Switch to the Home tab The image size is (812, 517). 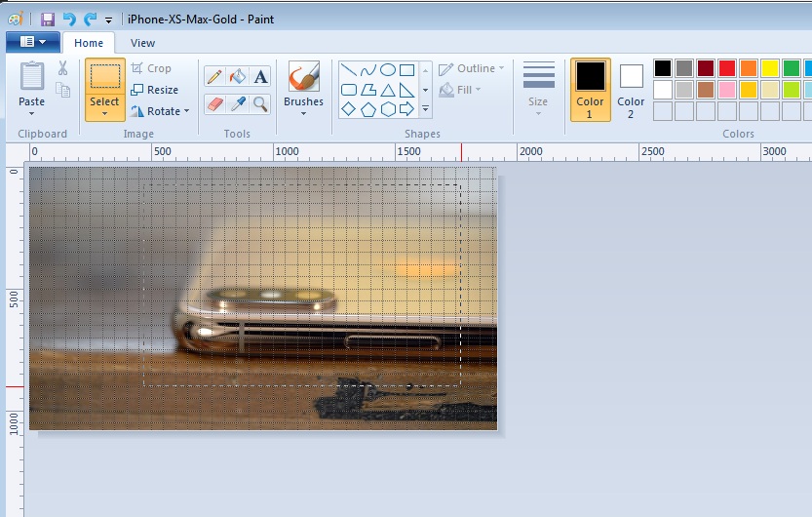(x=89, y=43)
